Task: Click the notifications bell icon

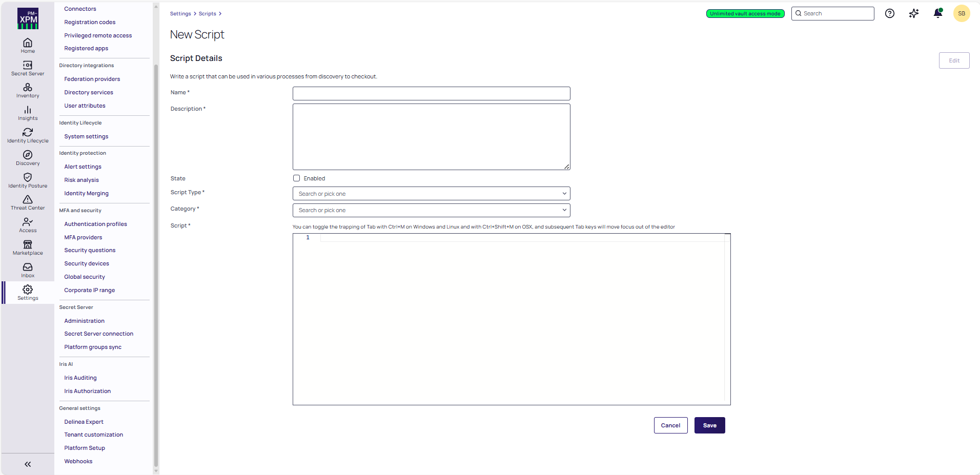Action: (x=937, y=14)
